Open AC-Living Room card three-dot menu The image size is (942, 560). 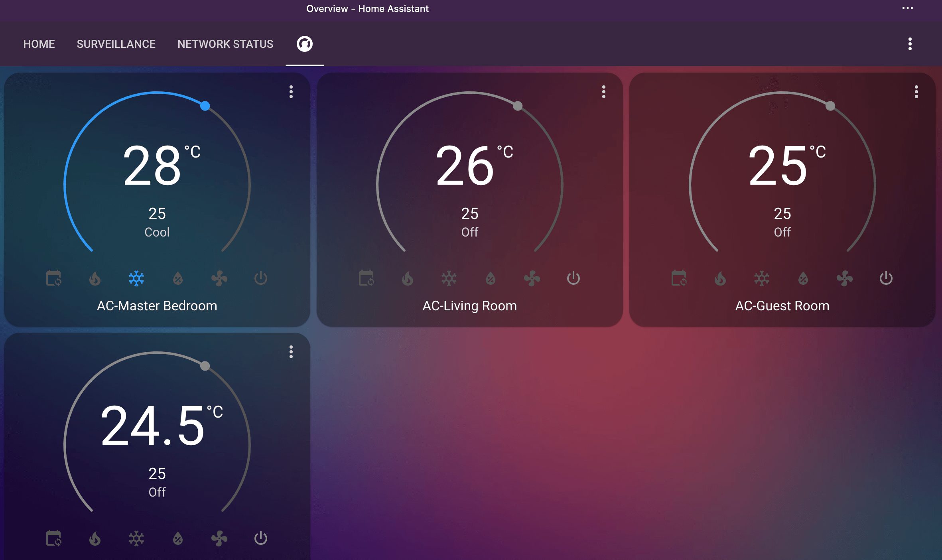coord(604,92)
